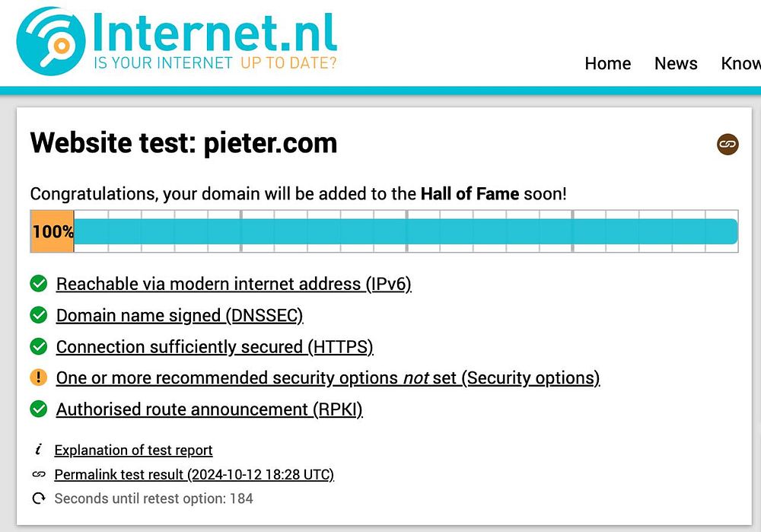Image resolution: width=761 pixels, height=532 pixels.
Task: Click the green check icon beside HTTPS
Action: pyautogui.click(x=38, y=346)
